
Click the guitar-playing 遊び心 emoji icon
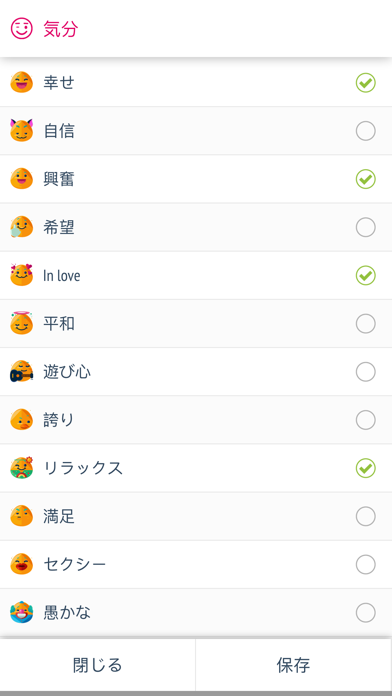[21, 372]
